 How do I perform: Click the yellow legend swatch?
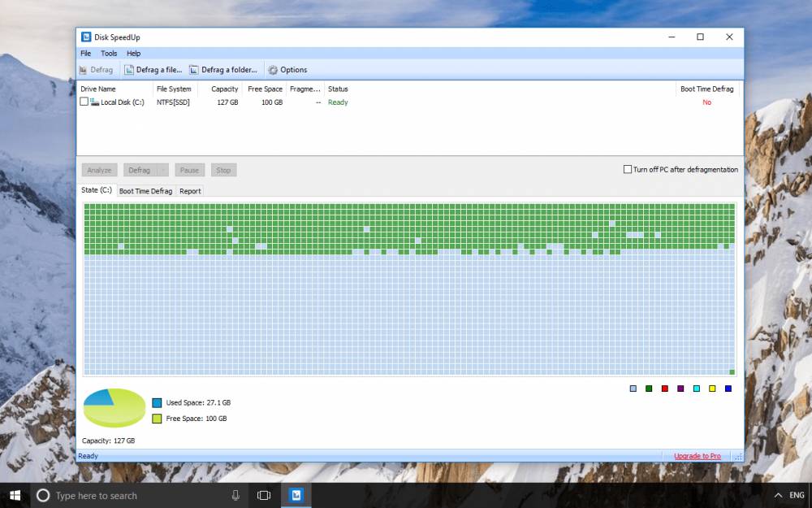(x=712, y=389)
